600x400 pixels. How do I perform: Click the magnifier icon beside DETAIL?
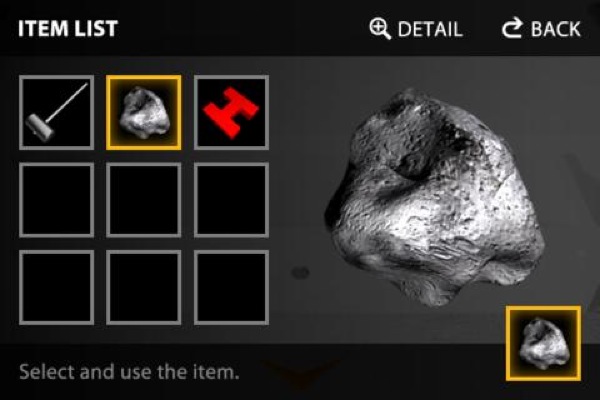point(380,29)
